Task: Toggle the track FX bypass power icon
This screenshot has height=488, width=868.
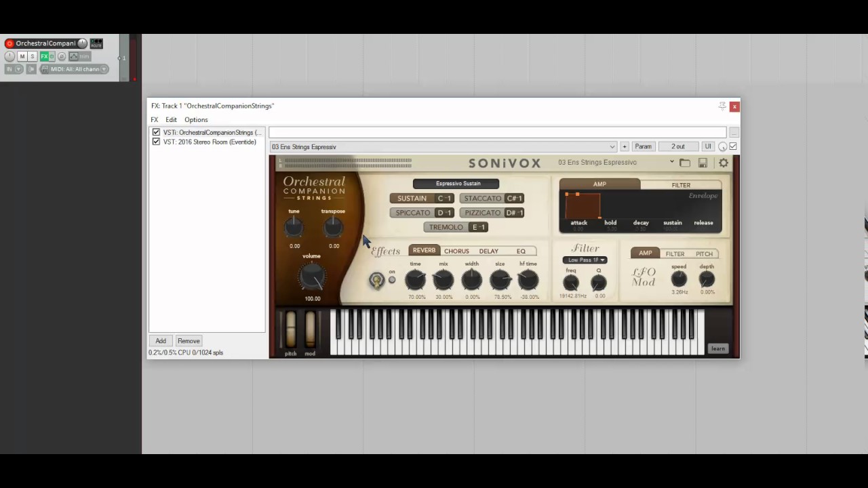Action: click(52, 56)
